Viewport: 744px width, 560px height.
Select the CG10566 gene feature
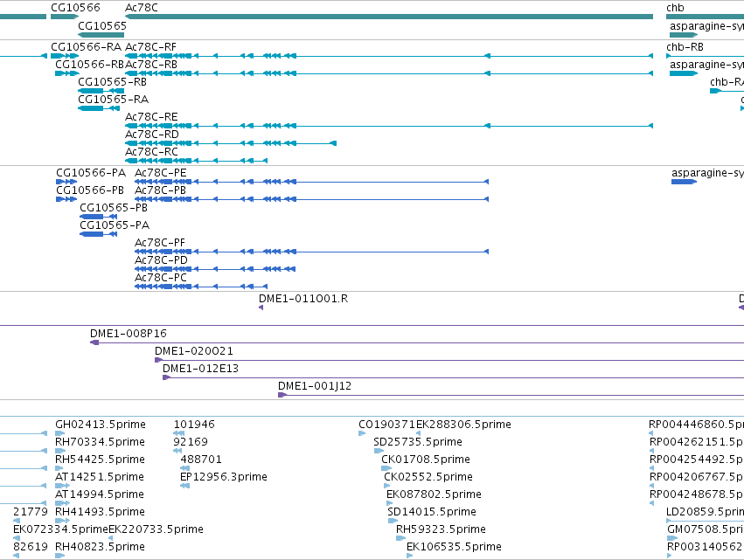(x=65, y=17)
